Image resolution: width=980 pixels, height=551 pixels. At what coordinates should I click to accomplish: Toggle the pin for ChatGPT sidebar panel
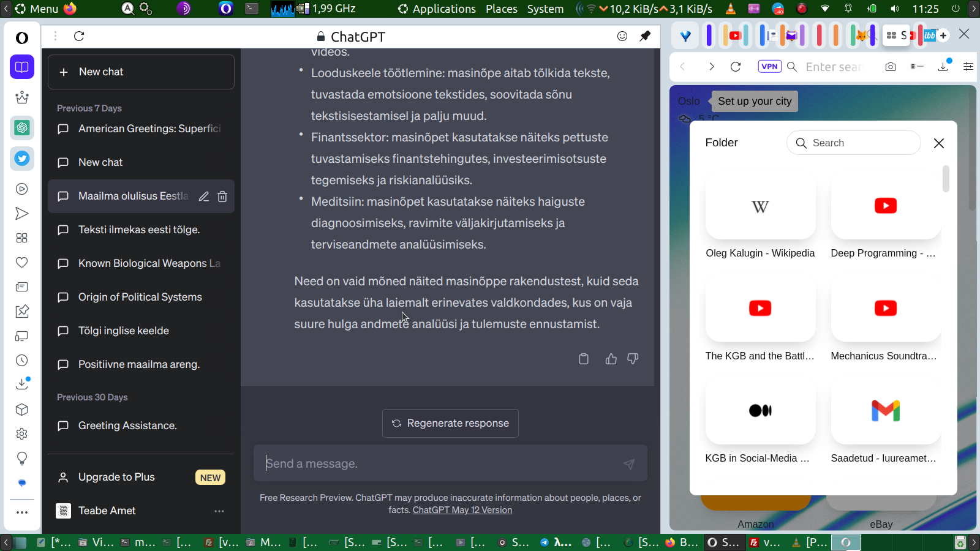[x=645, y=36]
